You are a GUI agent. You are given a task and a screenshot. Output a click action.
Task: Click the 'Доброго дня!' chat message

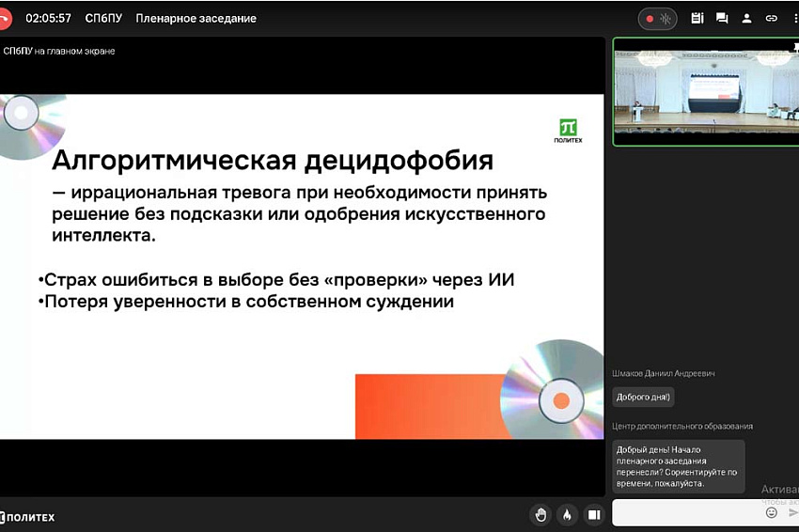point(644,397)
